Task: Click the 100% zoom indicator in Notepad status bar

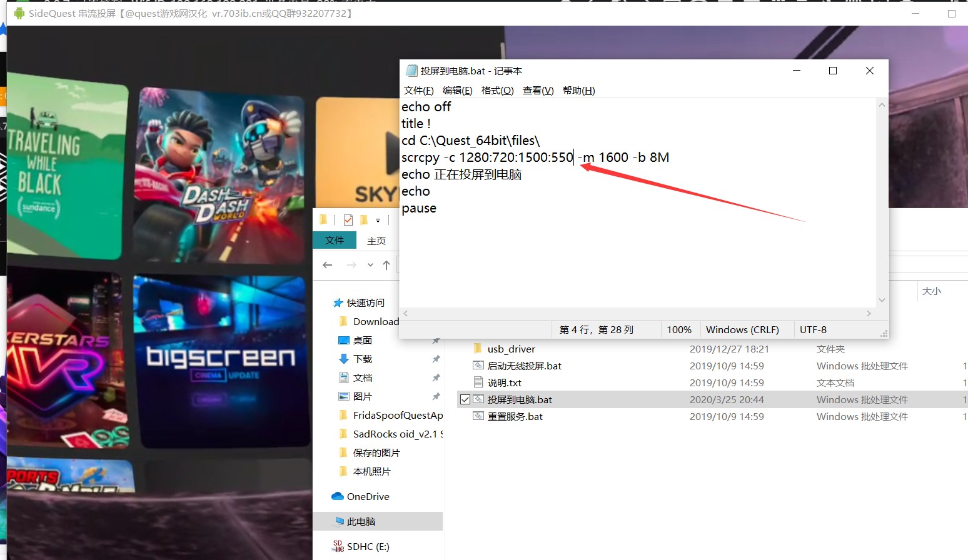Action: click(679, 329)
